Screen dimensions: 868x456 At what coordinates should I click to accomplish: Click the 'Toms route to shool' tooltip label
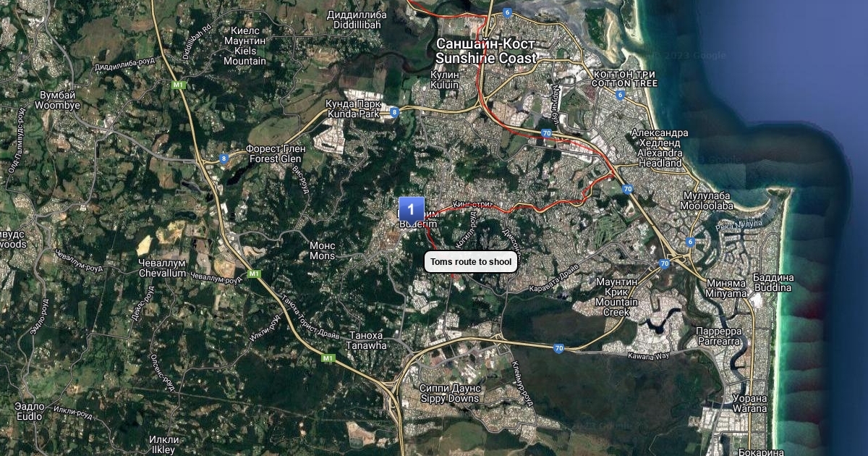tap(471, 262)
